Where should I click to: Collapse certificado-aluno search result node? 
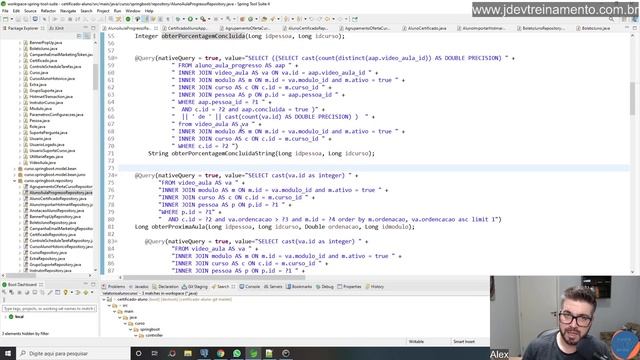[104, 299]
